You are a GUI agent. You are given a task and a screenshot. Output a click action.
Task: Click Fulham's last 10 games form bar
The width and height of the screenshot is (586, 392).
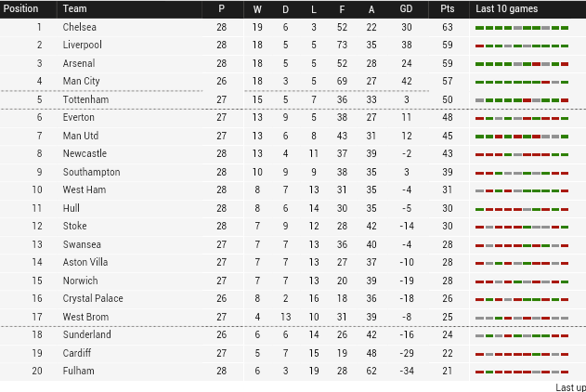[522, 372]
